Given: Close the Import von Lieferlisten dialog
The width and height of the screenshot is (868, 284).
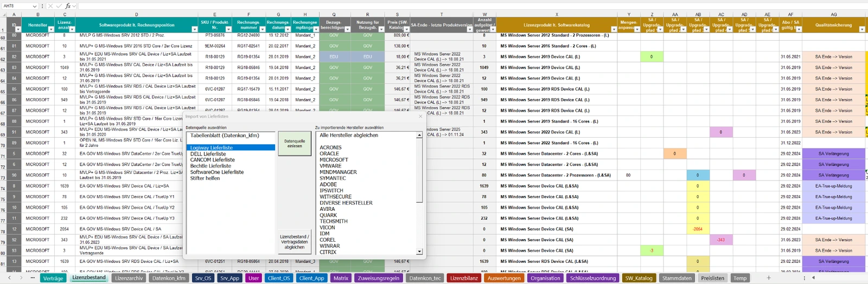Looking at the screenshot, I should tap(420, 117).
